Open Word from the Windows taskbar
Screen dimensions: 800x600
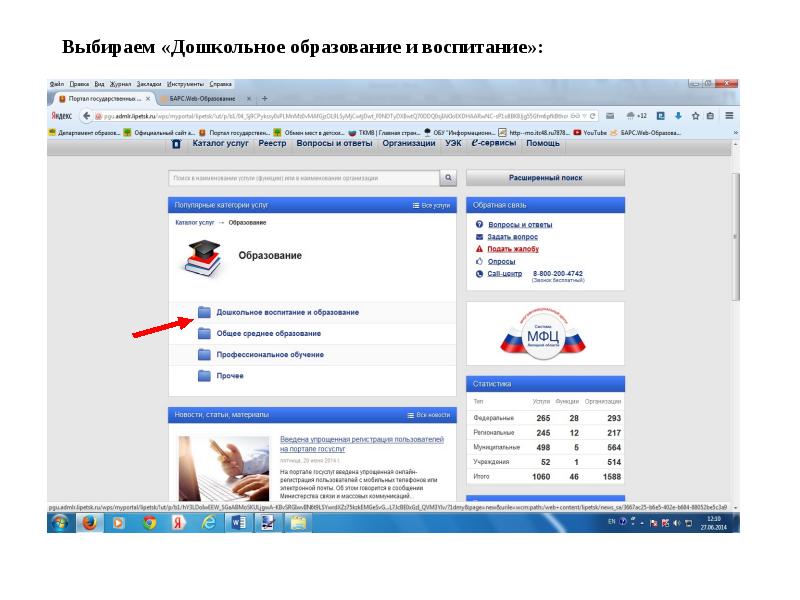click(x=239, y=522)
